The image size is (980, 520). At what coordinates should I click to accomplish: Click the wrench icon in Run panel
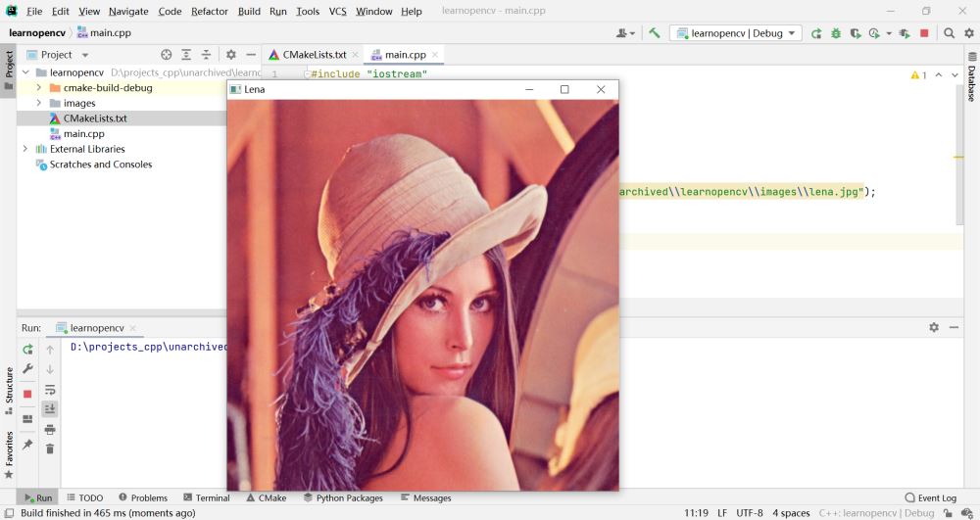[27, 369]
